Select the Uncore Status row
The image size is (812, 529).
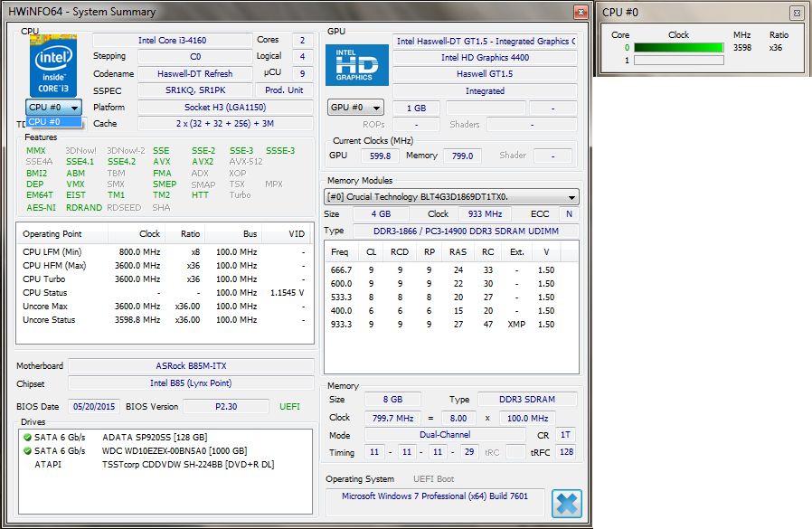pos(165,320)
